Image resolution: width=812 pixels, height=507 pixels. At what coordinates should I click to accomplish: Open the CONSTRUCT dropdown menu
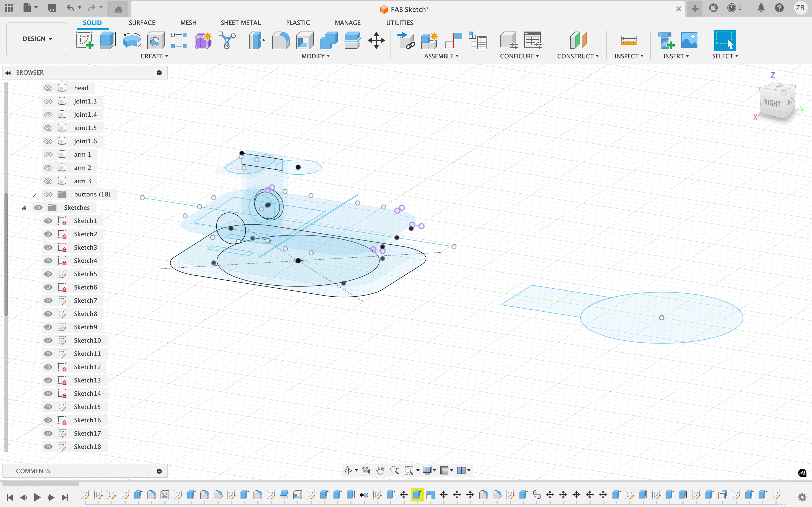578,56
